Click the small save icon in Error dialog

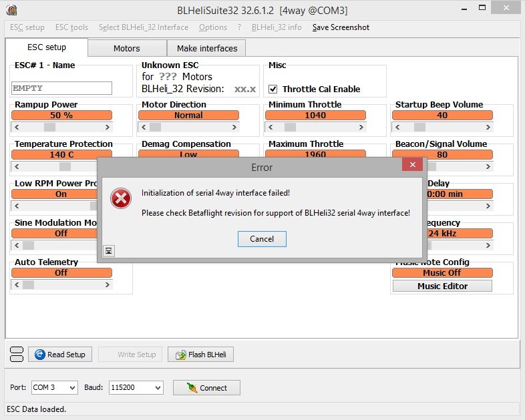pyautogui.click(x=109, y=250)
